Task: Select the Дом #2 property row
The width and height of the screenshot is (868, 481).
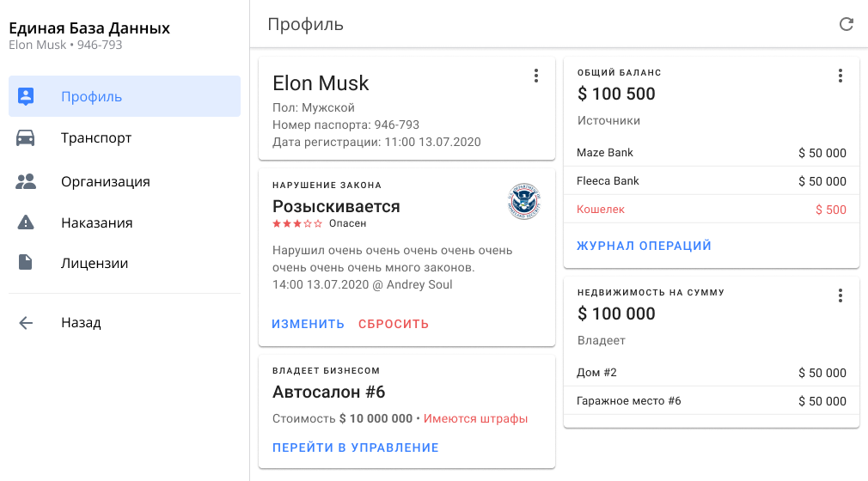Action: pos(712,373)
